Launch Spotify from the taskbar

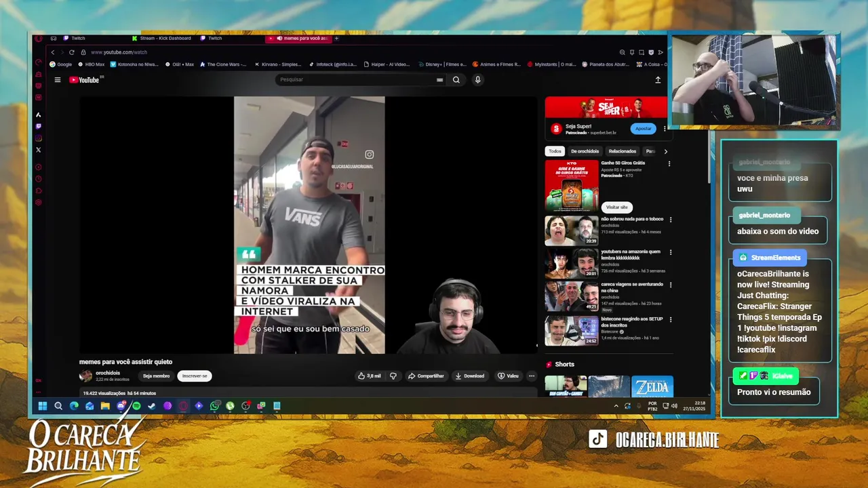[136, 406]
